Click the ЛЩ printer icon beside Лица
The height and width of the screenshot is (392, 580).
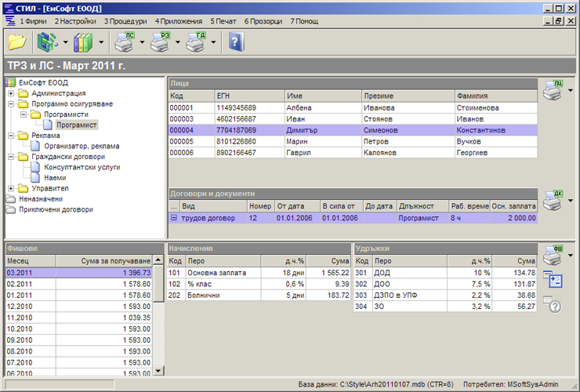tap(553, 90)
